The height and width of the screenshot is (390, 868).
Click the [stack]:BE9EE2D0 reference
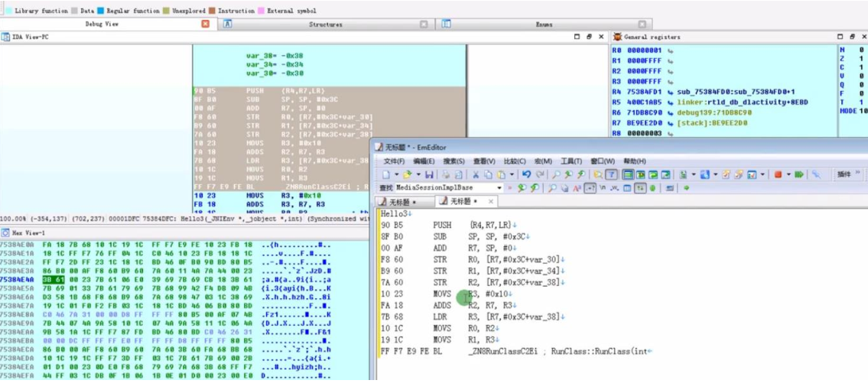click(712, 123)
